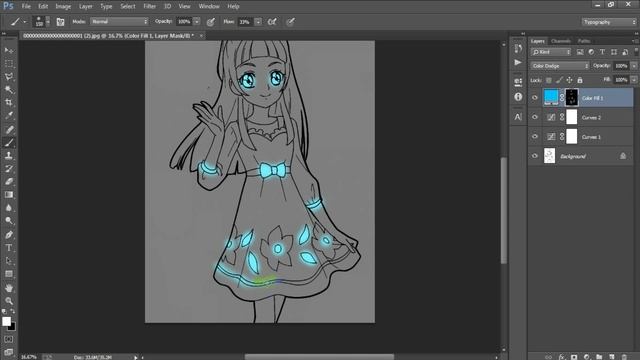This screenshot has width=640, height=360.
Task: Select the Path Selection tool
Action: coord(9,261)
